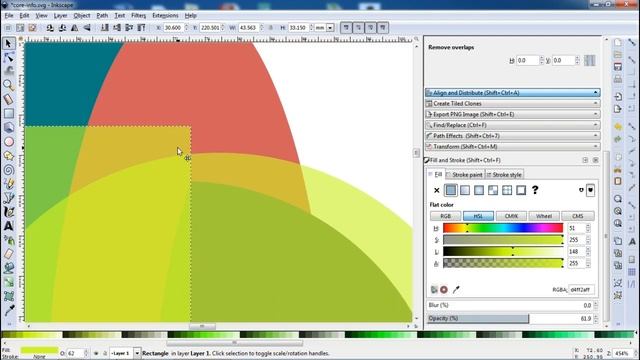Click the zoom icon in right command bar

pyautogui.click(x=618, y=199)
